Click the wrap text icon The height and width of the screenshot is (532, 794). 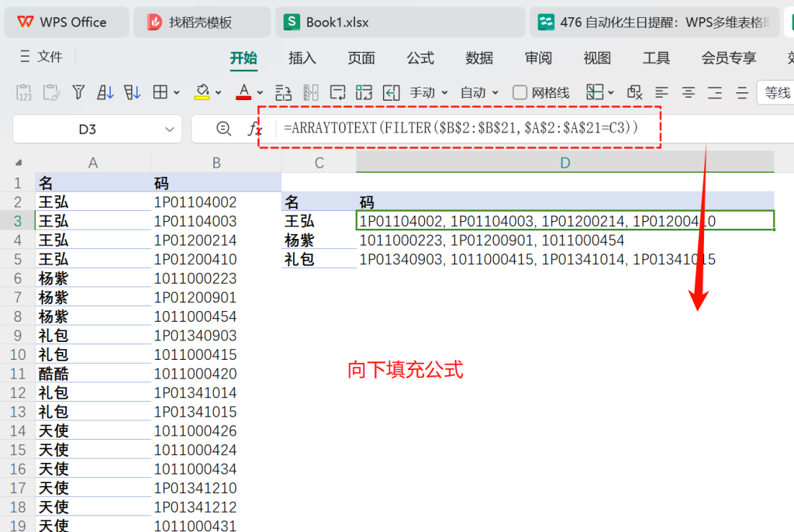point(337,93)
